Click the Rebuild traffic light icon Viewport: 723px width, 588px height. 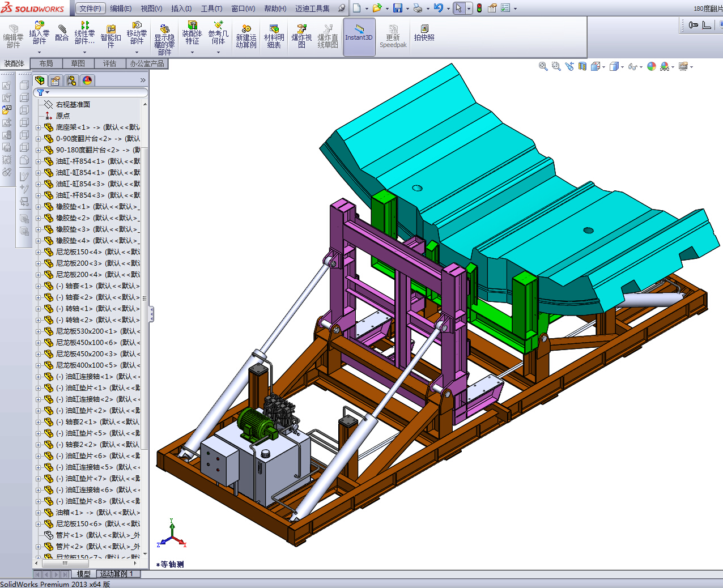pyautogui.click(x=479, y=8)
